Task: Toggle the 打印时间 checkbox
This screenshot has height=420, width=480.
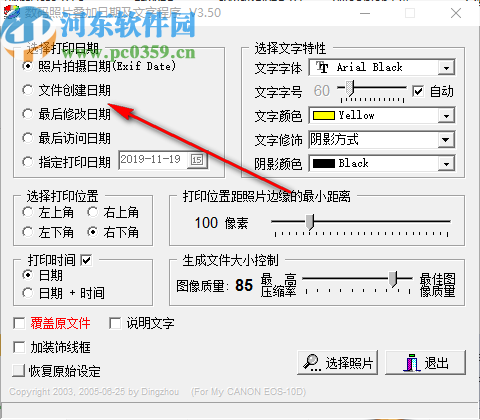Action: [x=86, y=260]
